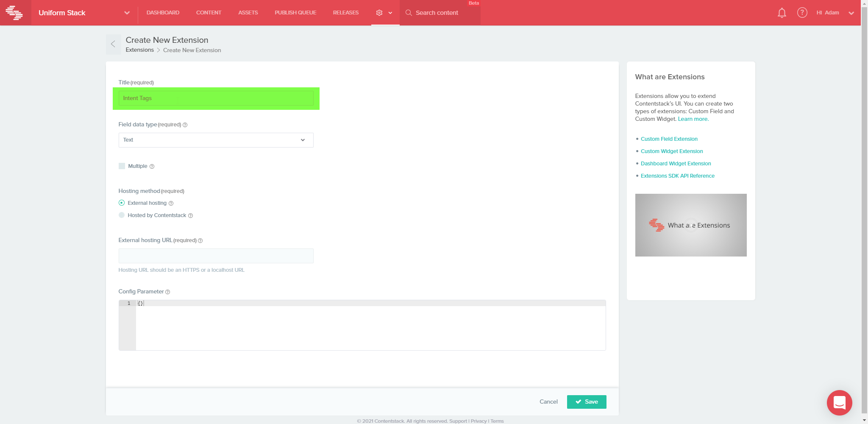Click the External hosting URL field
The image size is (868, 424).
(x=216, y=256)
